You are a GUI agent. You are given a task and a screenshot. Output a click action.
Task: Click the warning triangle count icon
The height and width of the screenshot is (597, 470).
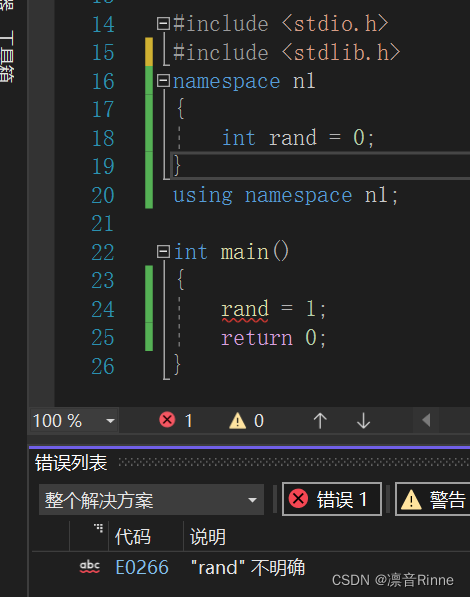[238, 421]
